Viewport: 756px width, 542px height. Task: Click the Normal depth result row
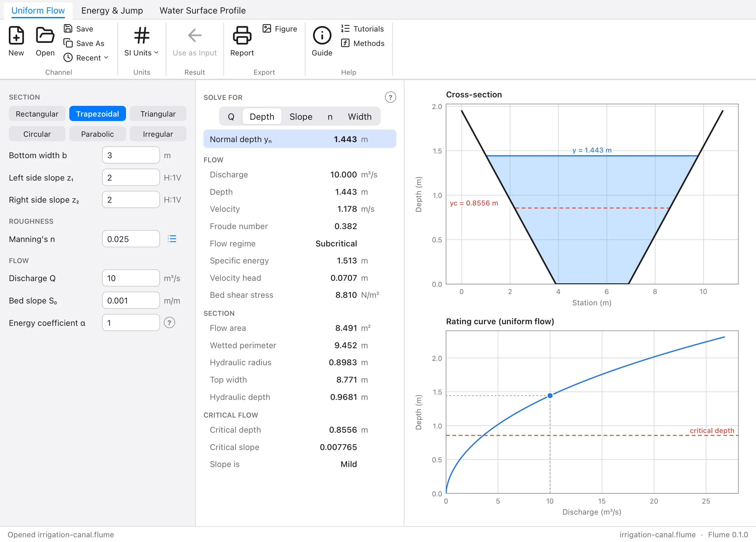click(x=299, y=139)
